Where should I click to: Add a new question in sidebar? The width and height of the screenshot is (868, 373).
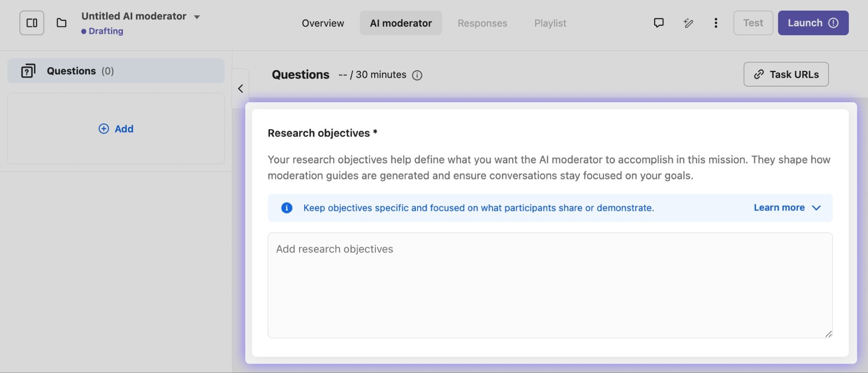(116, 129)
